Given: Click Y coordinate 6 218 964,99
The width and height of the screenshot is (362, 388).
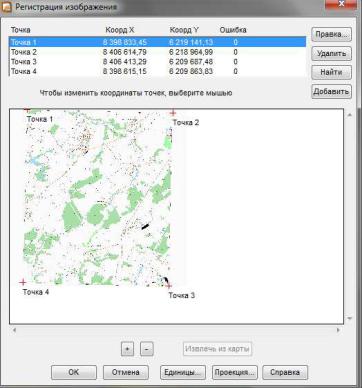Looking at the screenshot, I should click(191, 52).
